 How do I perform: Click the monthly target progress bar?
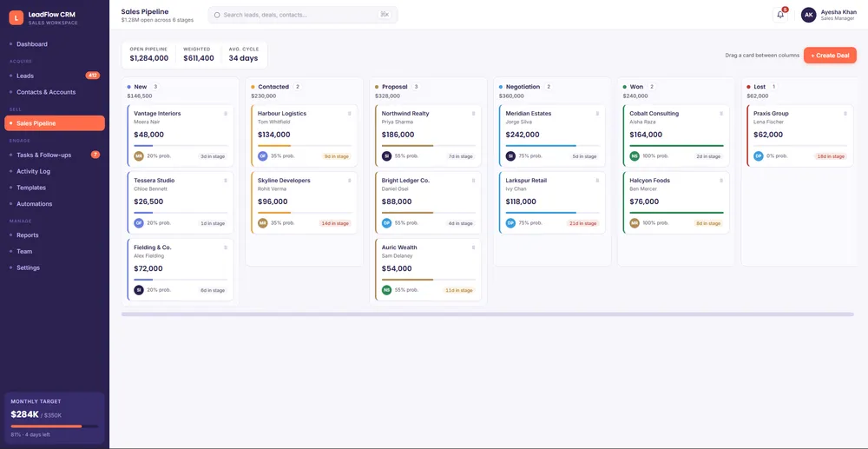(54, 426)
